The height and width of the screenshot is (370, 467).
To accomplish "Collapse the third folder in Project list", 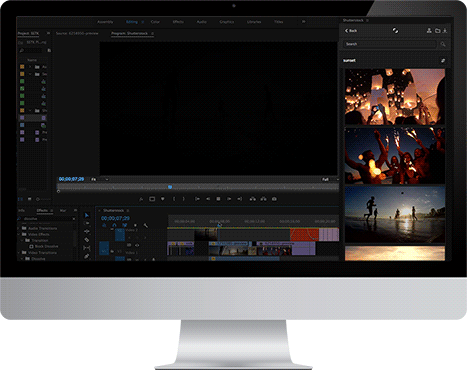I will tap(30, 110).
